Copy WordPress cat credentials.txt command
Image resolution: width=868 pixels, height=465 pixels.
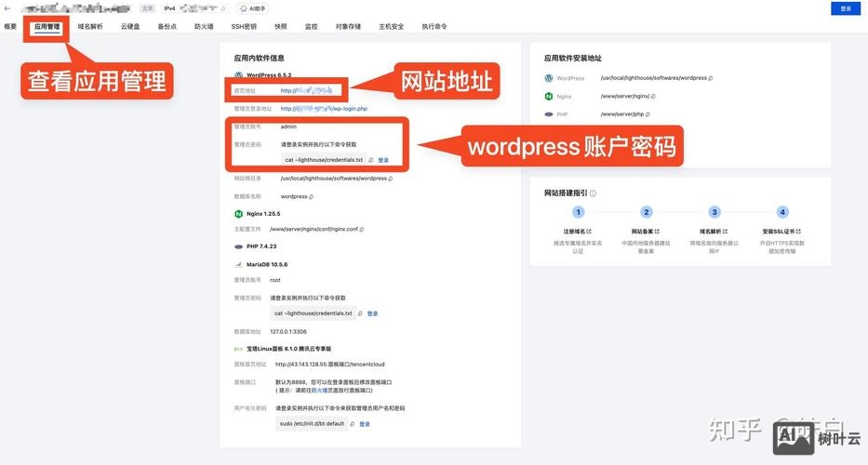click(371, 160)
